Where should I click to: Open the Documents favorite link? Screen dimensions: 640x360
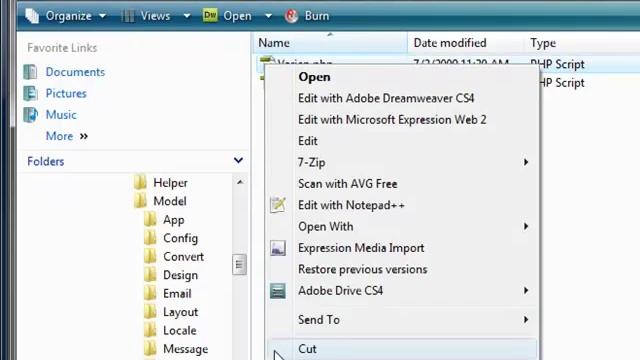75,72
